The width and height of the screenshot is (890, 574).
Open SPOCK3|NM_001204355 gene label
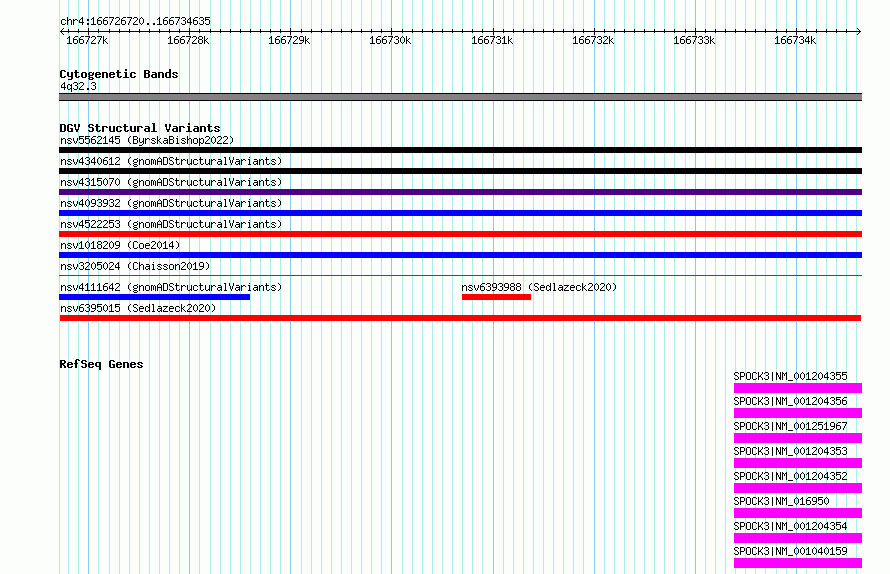click(791, 376)
